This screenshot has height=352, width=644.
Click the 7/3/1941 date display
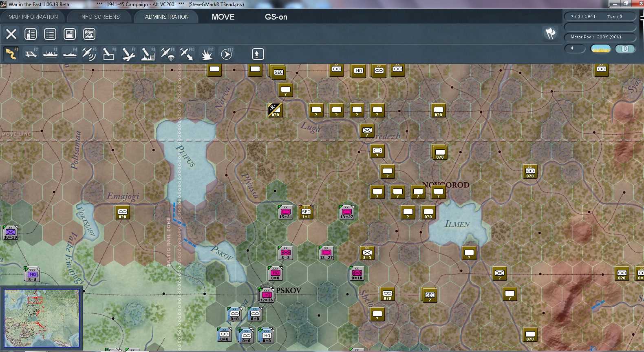[583, 17]
